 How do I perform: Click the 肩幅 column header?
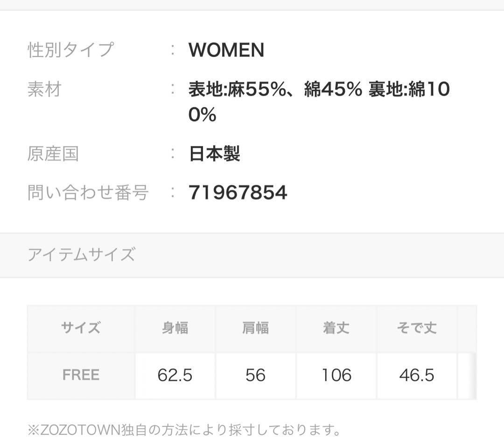point(255,328)
